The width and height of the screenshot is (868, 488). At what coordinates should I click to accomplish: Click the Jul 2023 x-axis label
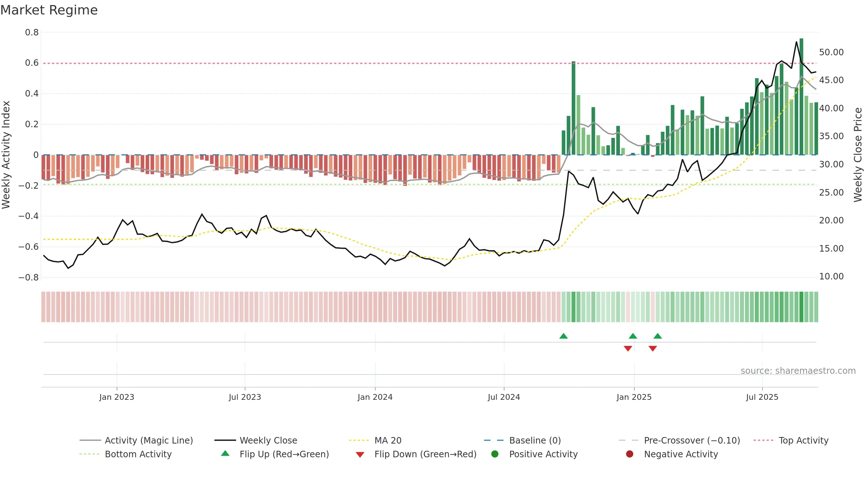click(x=245, y=397)
